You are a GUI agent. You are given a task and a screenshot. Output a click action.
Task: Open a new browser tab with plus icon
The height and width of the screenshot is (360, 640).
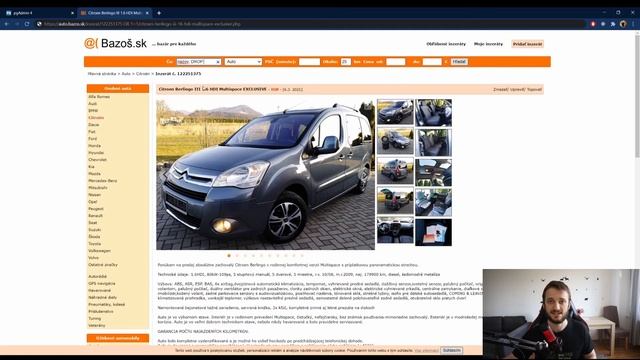tap(159, 13)
